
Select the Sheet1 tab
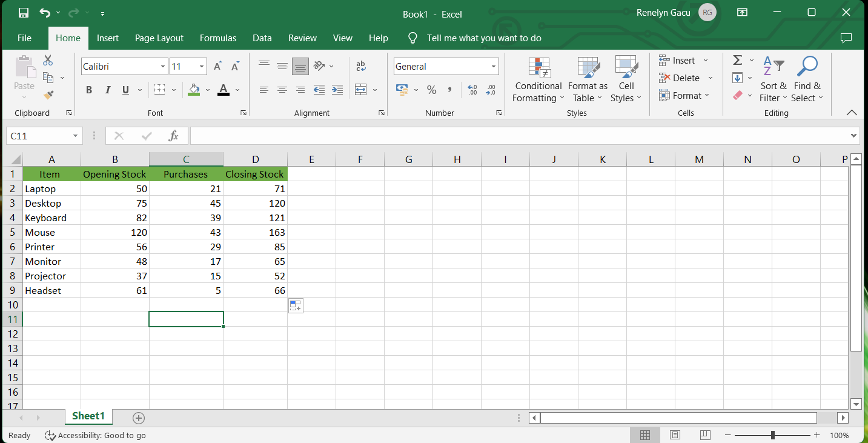(x=88, y=416)
